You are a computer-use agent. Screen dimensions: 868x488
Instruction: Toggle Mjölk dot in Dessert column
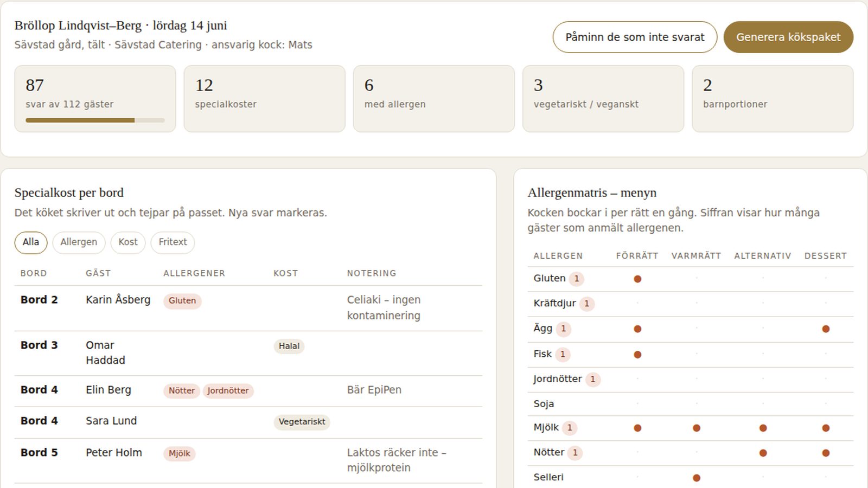[x=826, y=428]
